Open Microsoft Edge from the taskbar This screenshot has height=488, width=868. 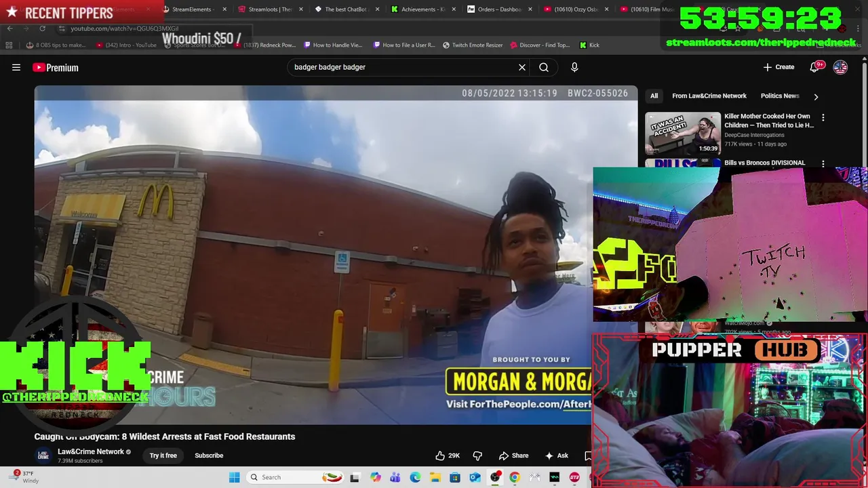[x=415, y=477]
